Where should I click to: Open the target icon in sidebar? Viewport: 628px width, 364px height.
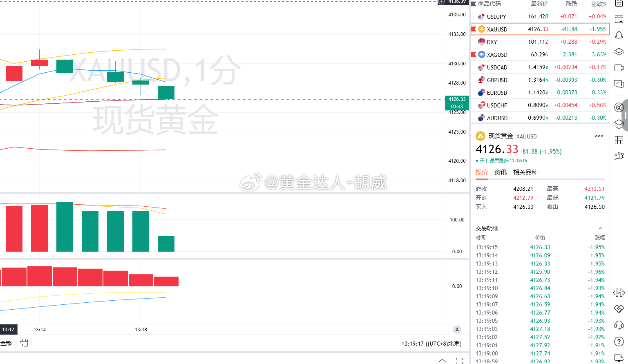pos(619,107)
